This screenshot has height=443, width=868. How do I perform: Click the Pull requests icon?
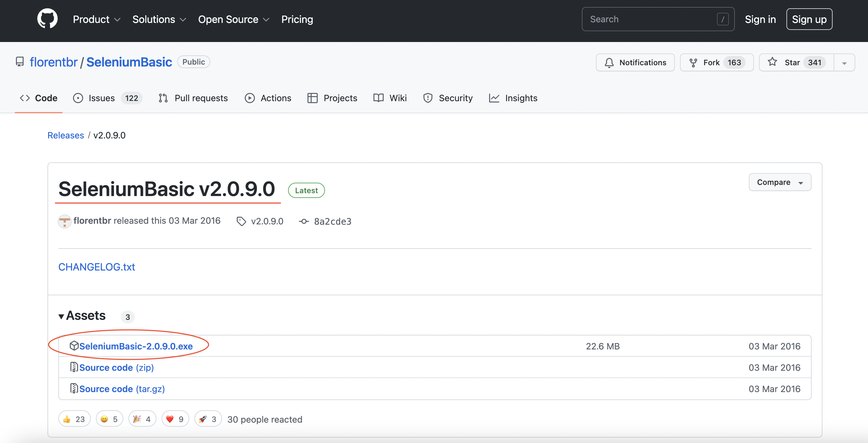(x=163, y=97)
